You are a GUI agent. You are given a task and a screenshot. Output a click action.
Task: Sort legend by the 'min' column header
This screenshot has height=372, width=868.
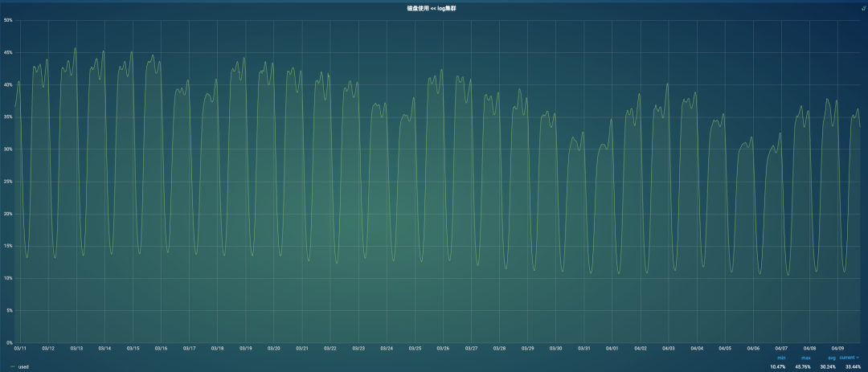coord(781,358)
